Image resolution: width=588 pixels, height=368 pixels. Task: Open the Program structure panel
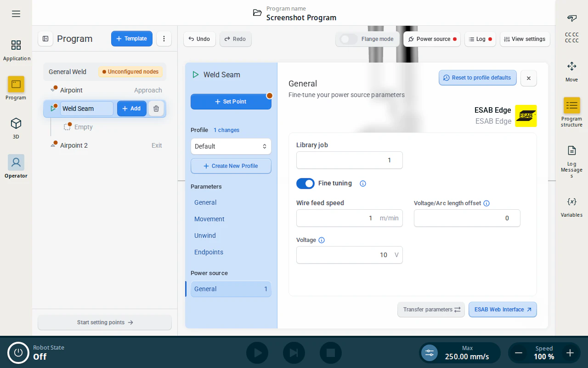(x=571, y=112)
